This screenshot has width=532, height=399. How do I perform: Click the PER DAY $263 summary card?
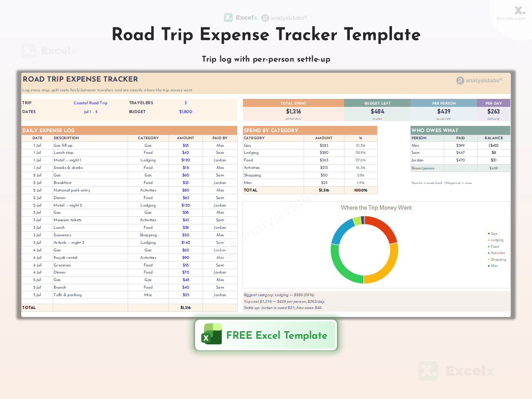click(493, 110)
